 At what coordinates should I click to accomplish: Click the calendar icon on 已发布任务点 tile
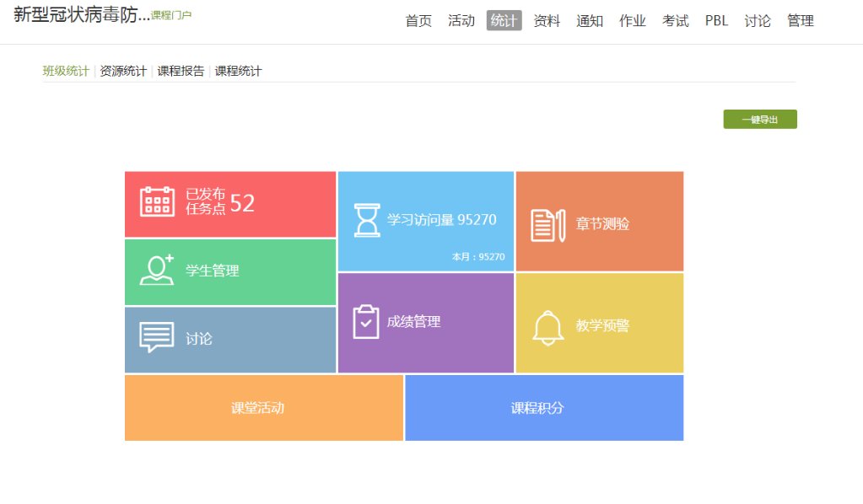158,201
